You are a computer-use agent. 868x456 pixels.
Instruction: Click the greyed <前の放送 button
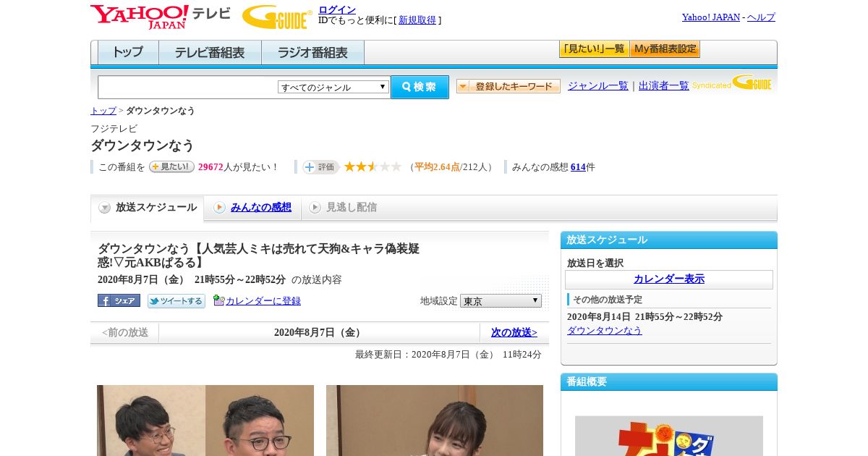tap(125, 332)
